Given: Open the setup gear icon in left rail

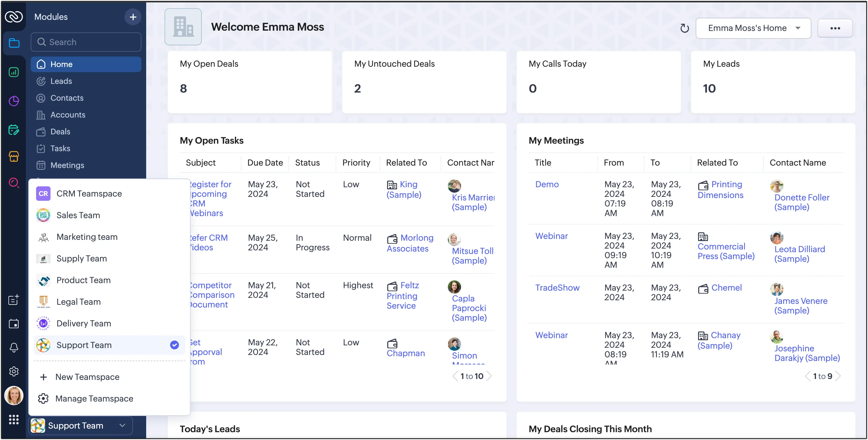Looking at the screenshot, I should click(x=14, y=371).
